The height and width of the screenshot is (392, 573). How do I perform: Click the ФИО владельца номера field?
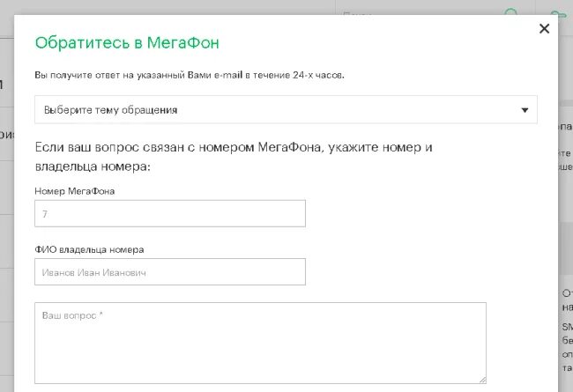coord(170,272)
